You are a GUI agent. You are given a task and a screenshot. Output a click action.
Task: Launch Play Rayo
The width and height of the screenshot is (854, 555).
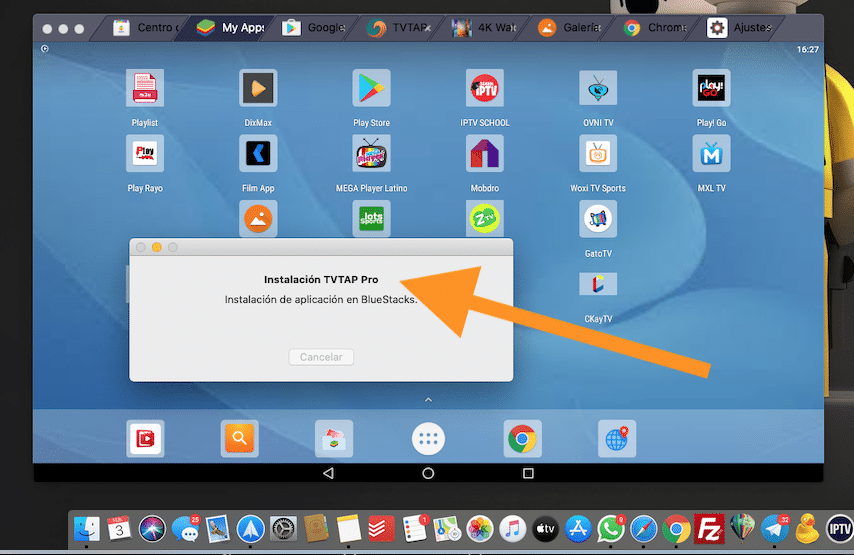coord(145,153)
